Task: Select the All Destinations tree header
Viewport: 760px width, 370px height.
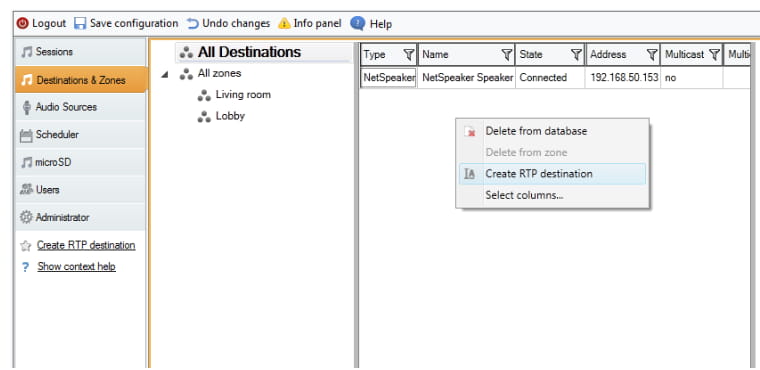Action: coord(264,52)
